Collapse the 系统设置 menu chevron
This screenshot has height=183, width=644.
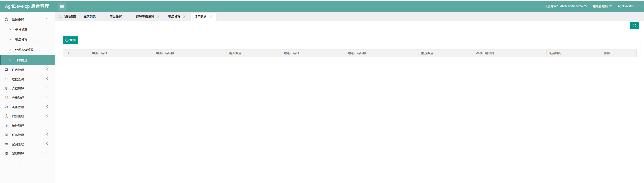click(47, 19)
